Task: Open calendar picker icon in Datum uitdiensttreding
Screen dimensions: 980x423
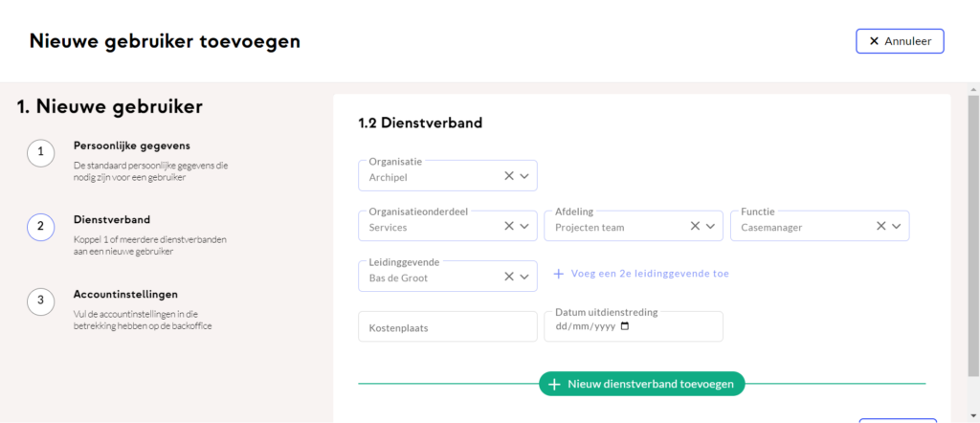Action: point(625,326)
